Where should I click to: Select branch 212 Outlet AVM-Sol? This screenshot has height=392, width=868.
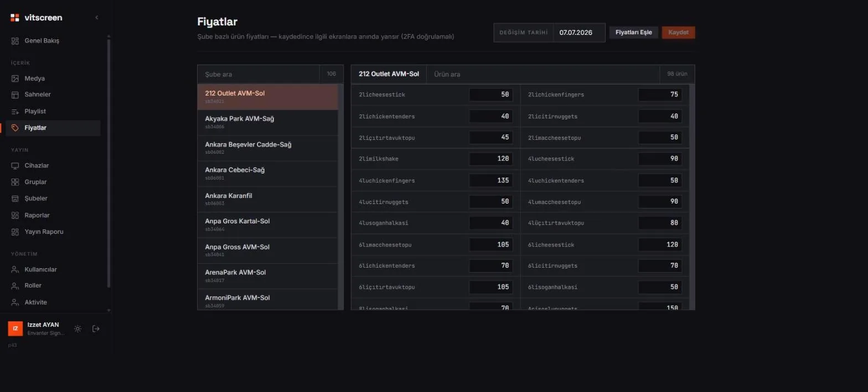click(x=268, y=97)
